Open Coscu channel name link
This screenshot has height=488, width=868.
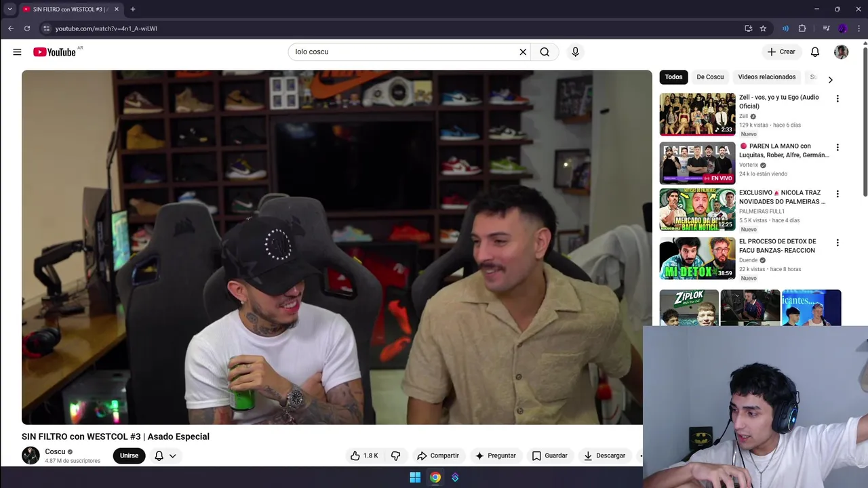pyautogui.click(x=55, y=451)
